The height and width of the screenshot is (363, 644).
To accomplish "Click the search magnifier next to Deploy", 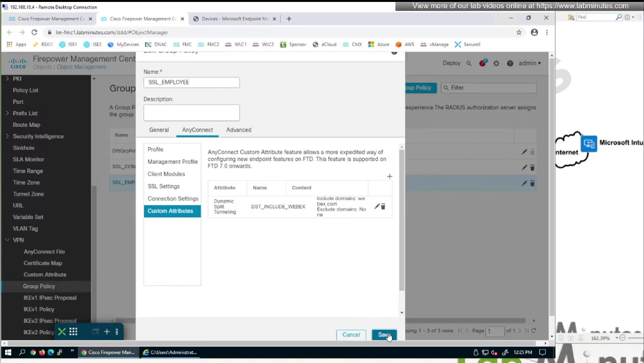I will pyautogui.click(x=469, y=63).
